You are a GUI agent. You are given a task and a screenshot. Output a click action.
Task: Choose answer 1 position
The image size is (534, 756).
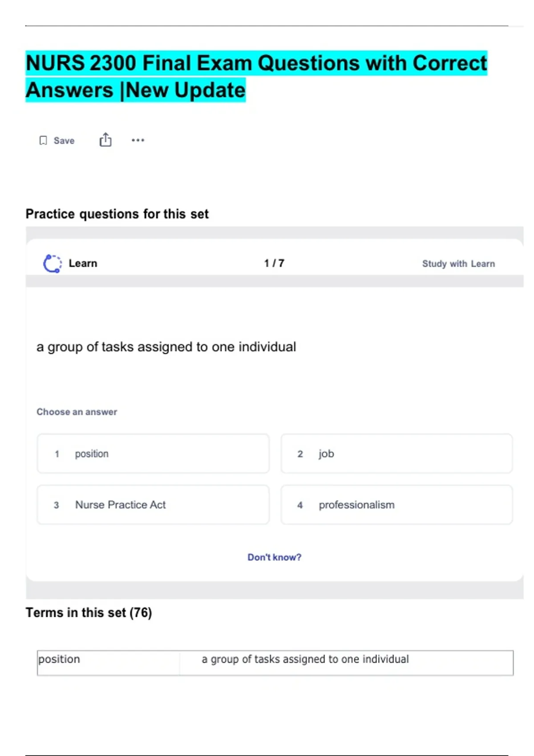pyautogui.click(x=153, y=454)
